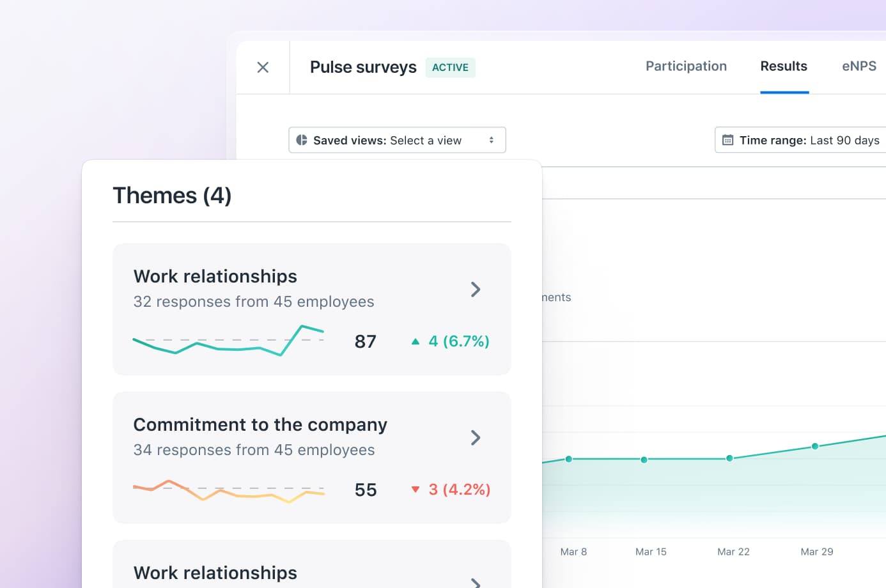Click 32 responses from 45 employees text

[254, 302]
